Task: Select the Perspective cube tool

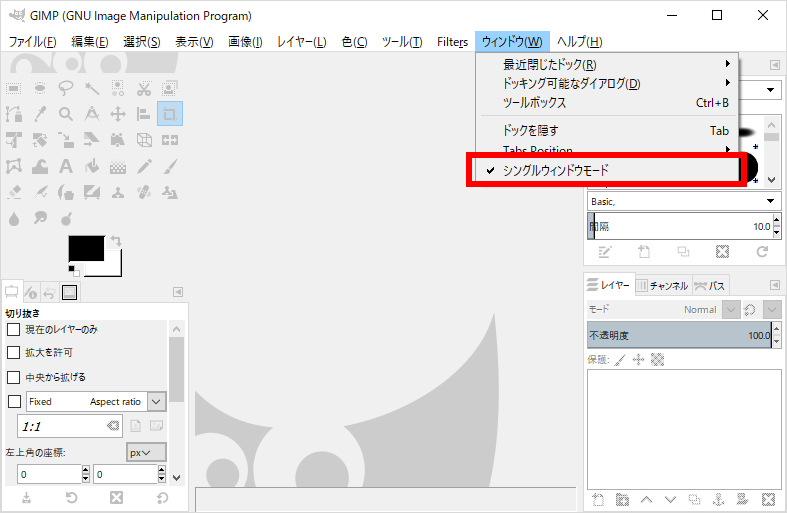Action: pyautogui.click(x=144, y=140)
